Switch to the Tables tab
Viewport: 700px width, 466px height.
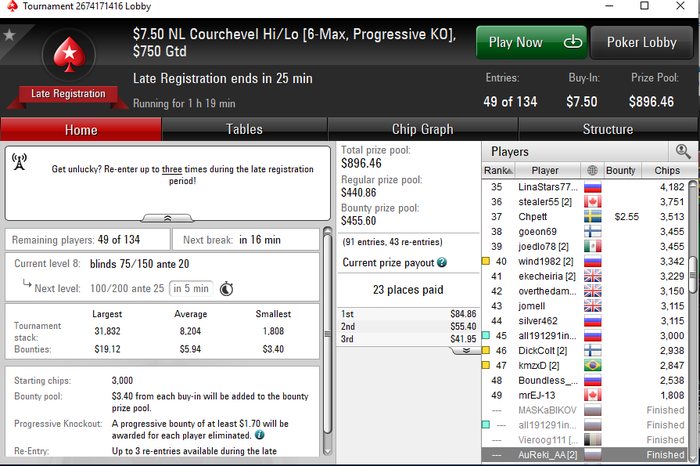(244, 129)
